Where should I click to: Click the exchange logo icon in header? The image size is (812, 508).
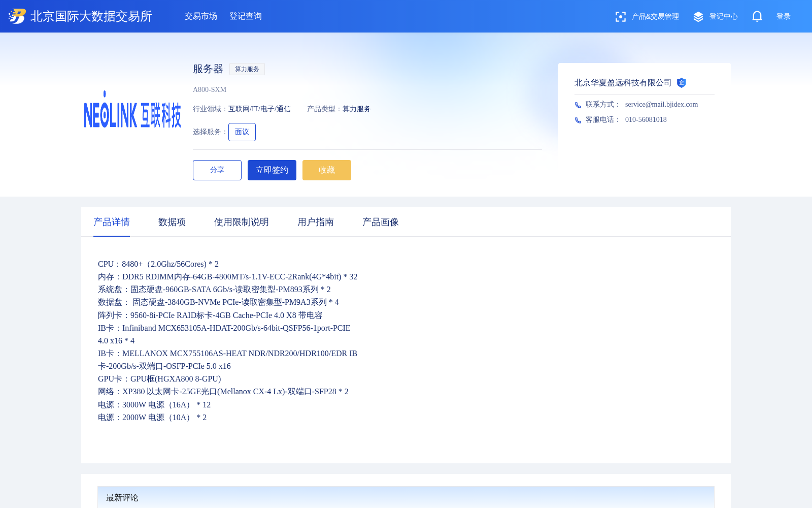click(x=17, y=16)
